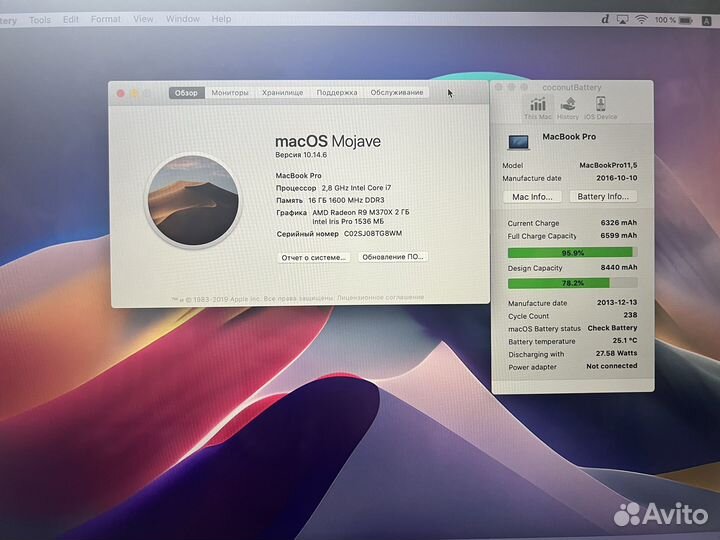720x540 pixels.
Task: Open the Format menu
Action: (106, 19)
